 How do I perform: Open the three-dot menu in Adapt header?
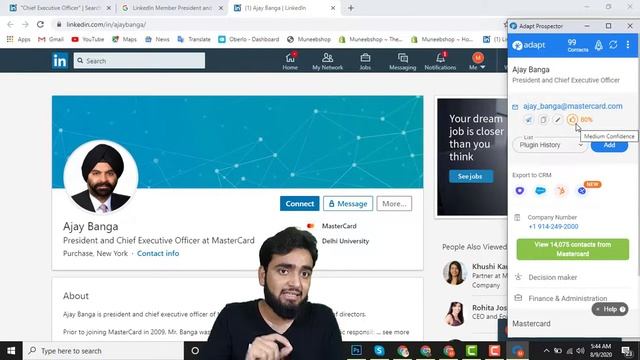click(628, 45)
